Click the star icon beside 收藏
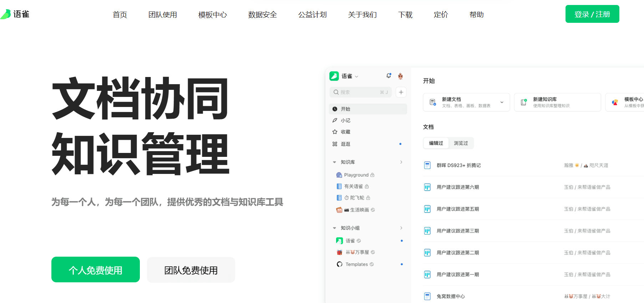Viewport: 644px width, 303px height. click(335, 132)
